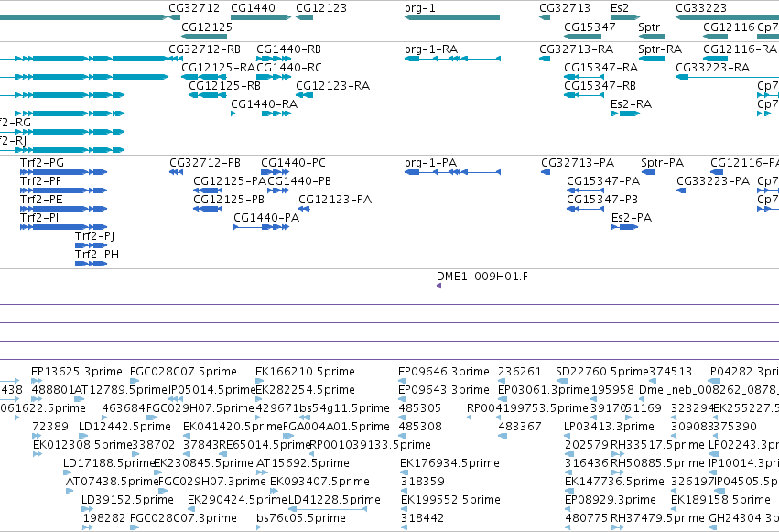Select transcript Es2-RA
The height and width of the screenshot is (532, 779).
[x=625, y=114]
